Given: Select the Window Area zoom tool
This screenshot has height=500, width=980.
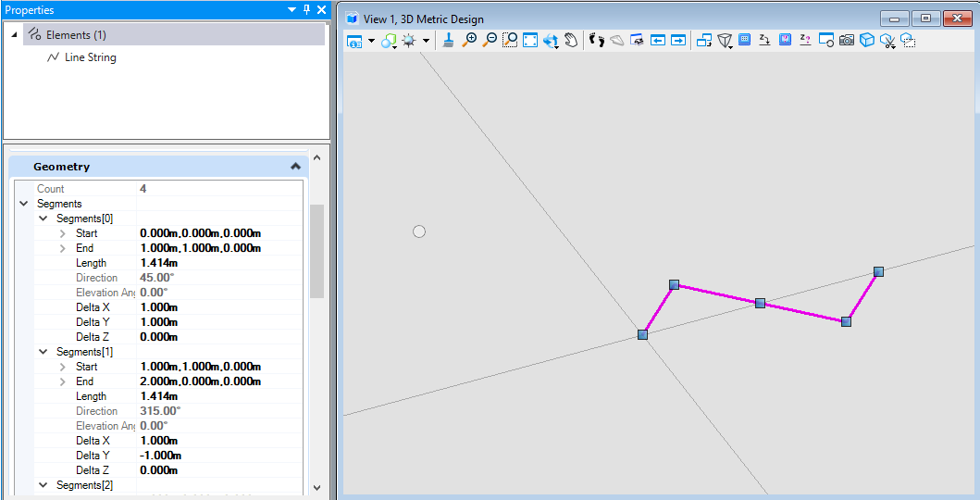Looking at the screenshot, I should pyautogui.click(x=510, y=41).
